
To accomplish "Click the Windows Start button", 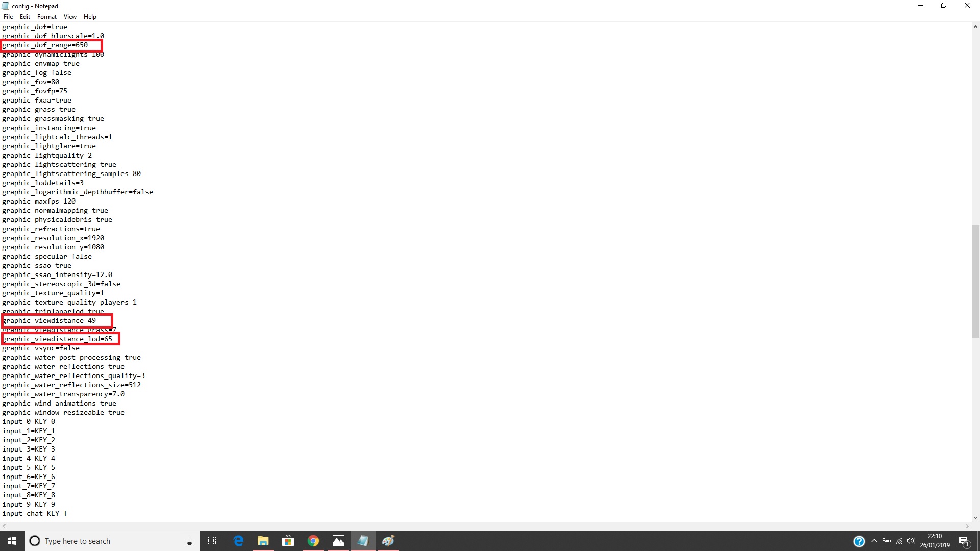I will (12, 541).
